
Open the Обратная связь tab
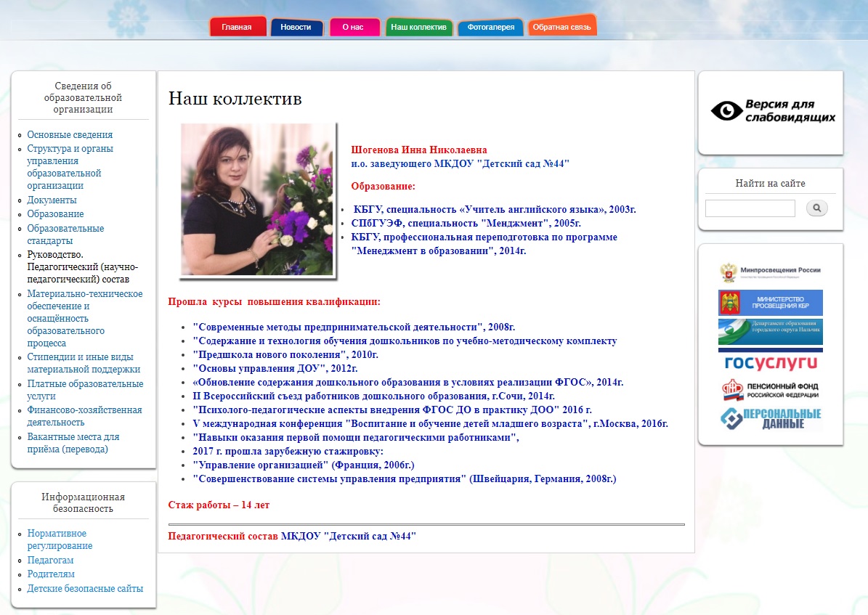[x=561, y=28]
